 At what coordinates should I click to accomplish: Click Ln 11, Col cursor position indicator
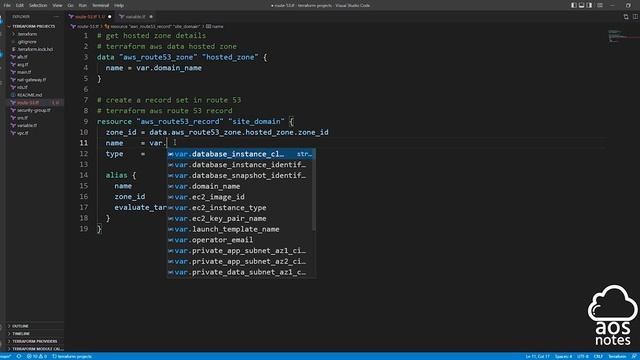(x=537, y=356)
